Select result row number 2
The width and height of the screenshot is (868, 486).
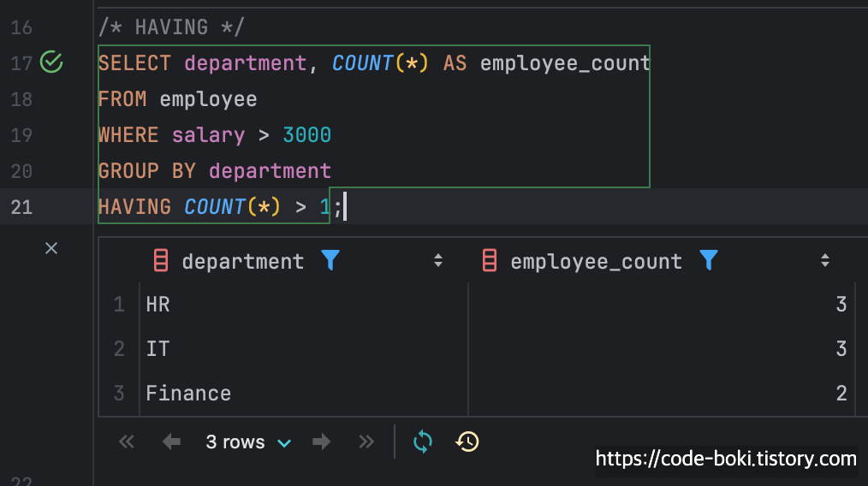[x=119, y=349]
